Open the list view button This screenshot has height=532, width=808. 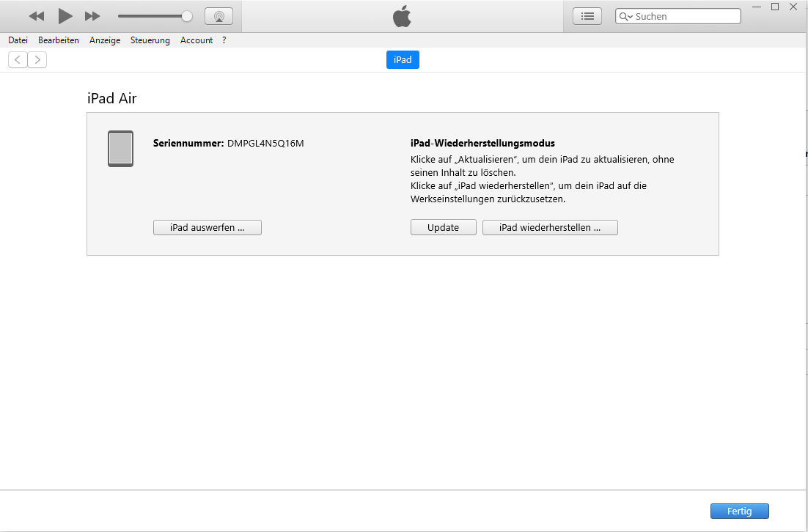[x=587, y=16]
